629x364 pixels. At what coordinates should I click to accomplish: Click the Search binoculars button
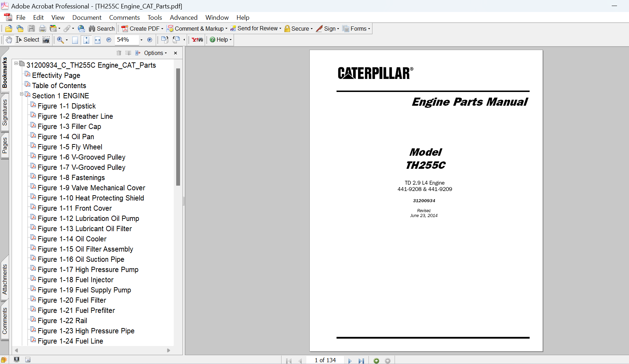[101, 29]
